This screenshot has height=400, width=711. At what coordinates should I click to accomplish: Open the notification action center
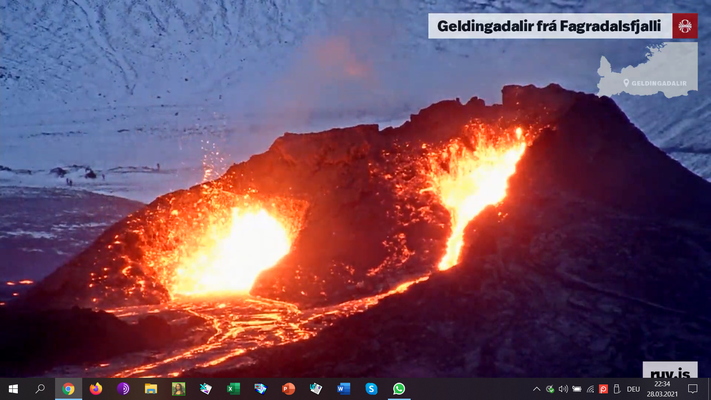692,389
